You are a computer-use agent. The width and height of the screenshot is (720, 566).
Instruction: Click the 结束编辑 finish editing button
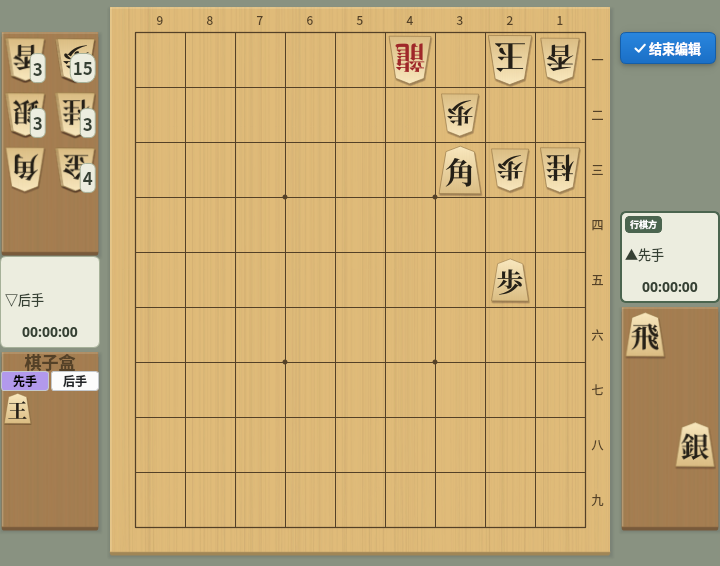pyautogui.click(x=668, y=48)
